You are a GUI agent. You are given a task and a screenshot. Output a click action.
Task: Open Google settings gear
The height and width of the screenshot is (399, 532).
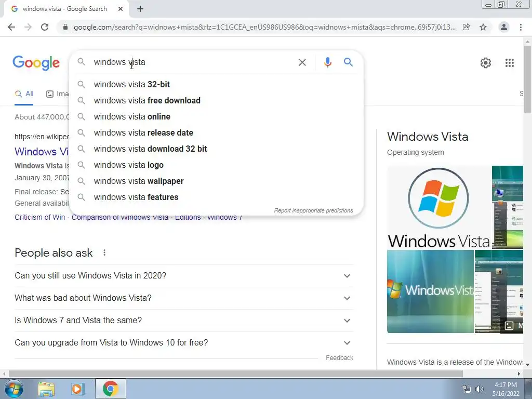coord(486,63)
